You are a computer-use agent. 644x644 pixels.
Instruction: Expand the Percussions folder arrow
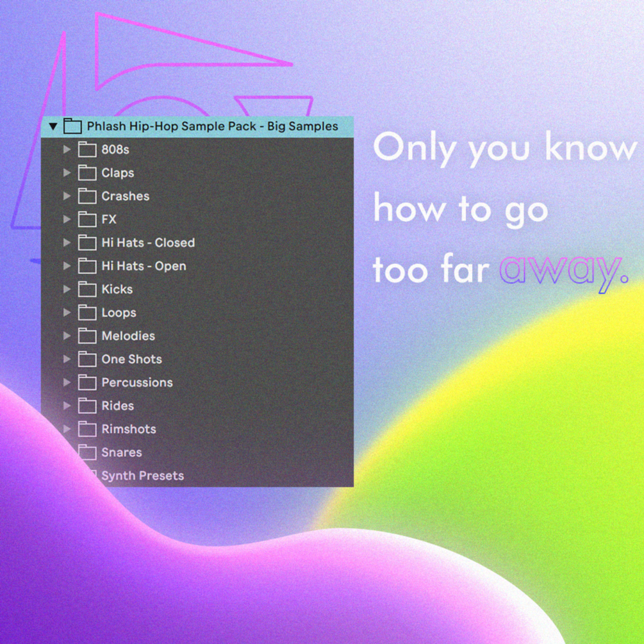(67, 383)
